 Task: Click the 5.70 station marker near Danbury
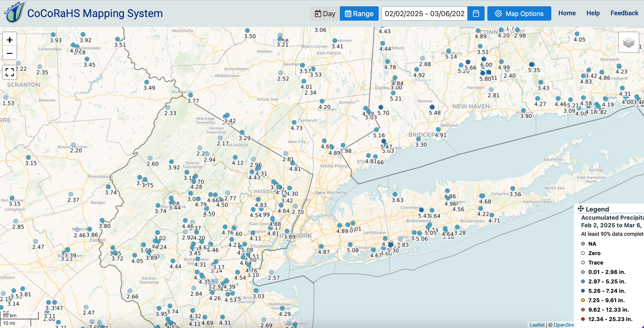(380, 107)
